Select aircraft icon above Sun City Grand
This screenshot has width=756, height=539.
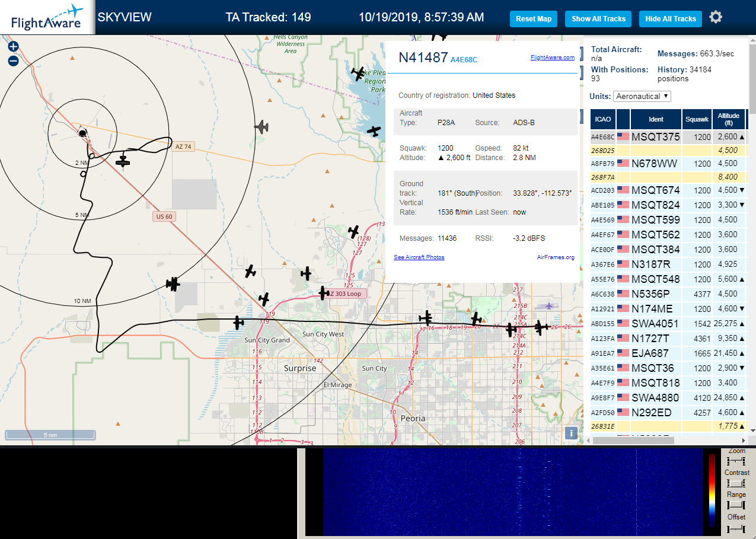pyautogui.click(x=238, y=323)
